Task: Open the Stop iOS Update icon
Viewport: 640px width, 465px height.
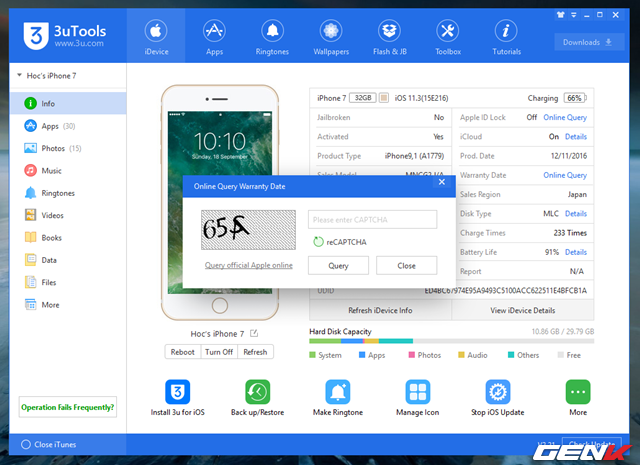Action: (x=498, y=392)
